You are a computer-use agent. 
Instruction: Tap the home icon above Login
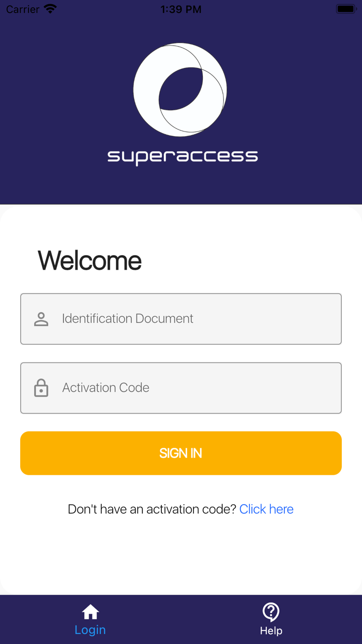click(x=90, y=612)
